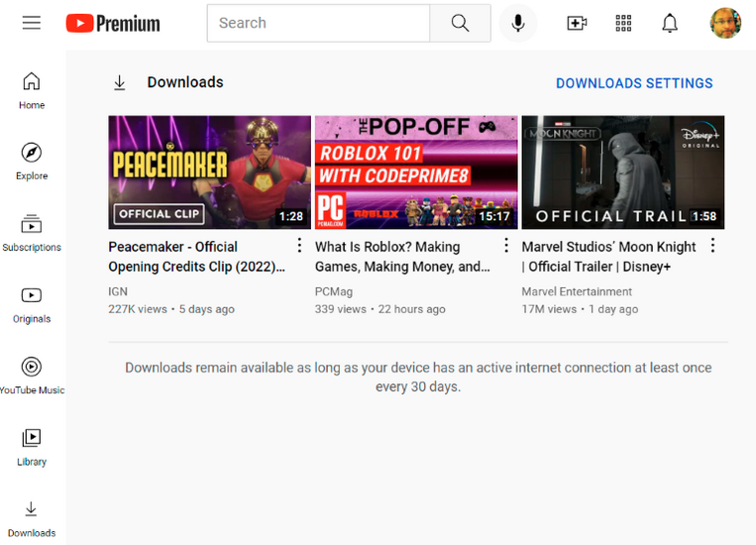The width and height of the screenshot is (756, 545).
Task: Open the YouTube apps grid
Action: 624,23
